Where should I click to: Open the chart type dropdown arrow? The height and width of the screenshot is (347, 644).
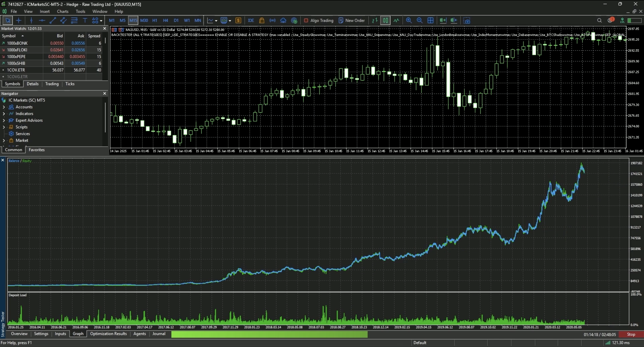[x=216, y=21]
